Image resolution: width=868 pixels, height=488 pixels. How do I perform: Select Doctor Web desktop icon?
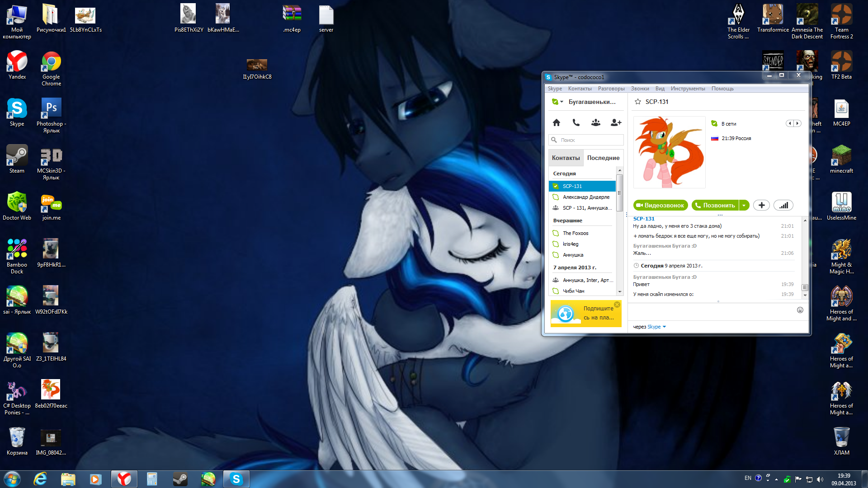[17, 206]
